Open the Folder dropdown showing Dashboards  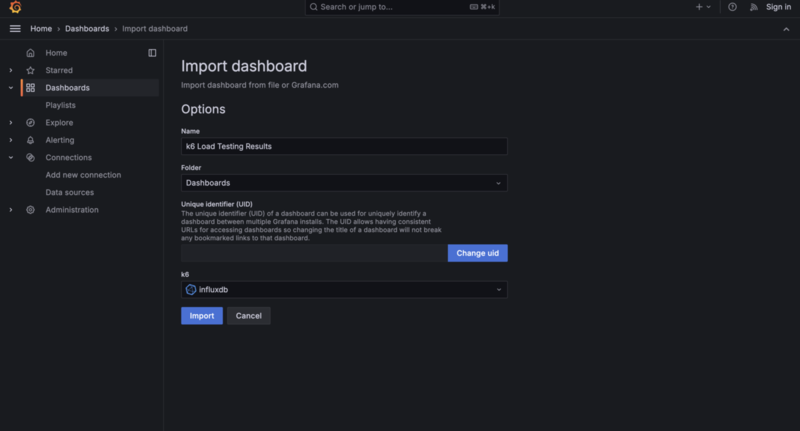tap(344, 183)
